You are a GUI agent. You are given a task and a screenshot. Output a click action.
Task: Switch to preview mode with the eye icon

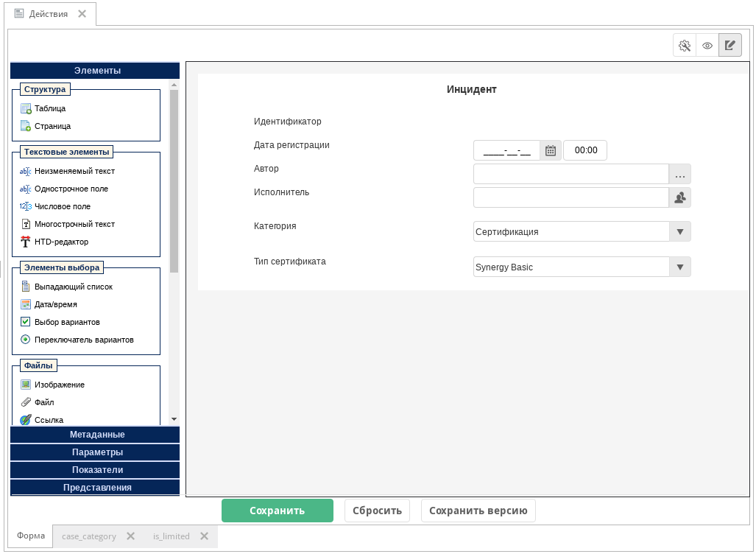click(x=707, y=46)
